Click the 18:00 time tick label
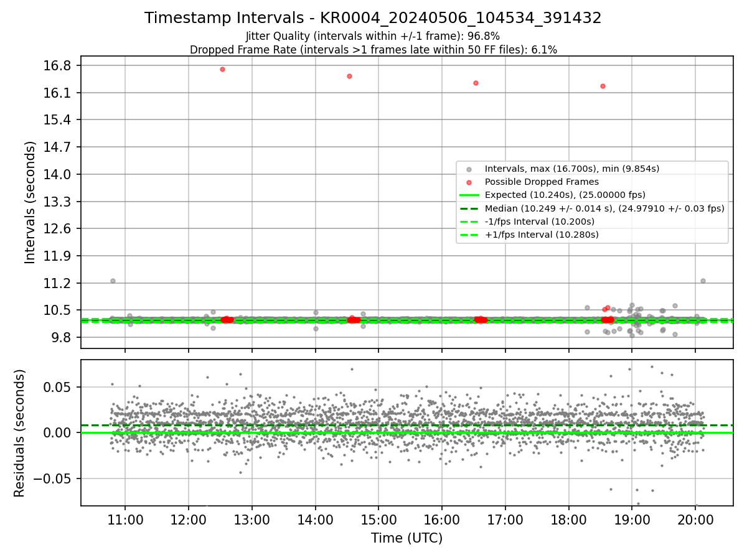747x560 pixels. point(569,520)
